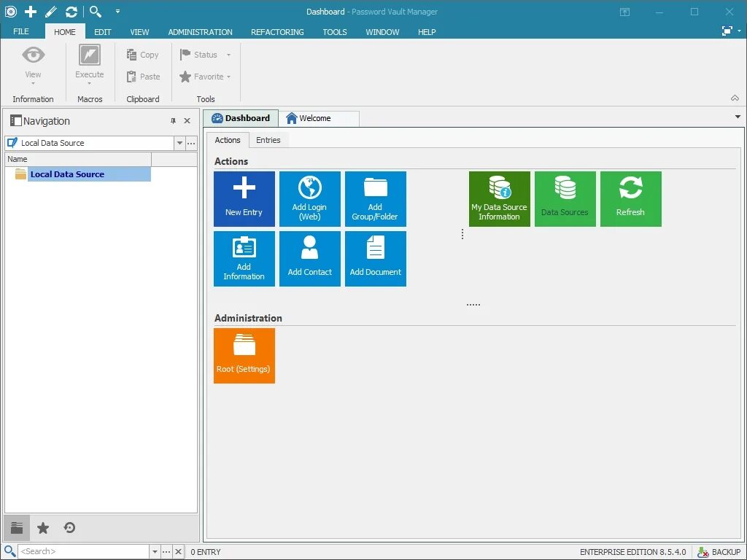Screen dimensions: 747x560
Task: Click the vertical splitter dots in Actions
Action: (462, 234)
